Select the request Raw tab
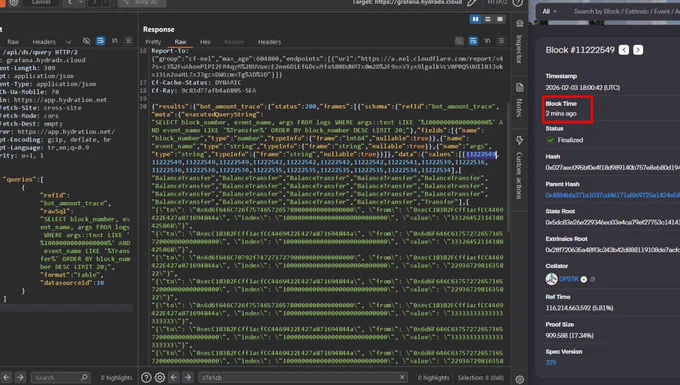 click(x=13, y=42)
